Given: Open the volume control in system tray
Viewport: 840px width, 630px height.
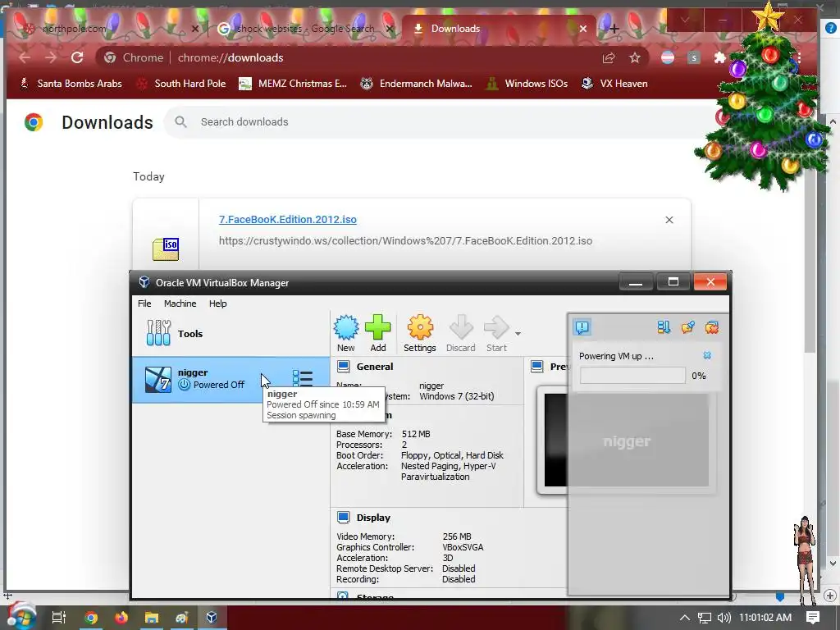Looking at the screenshot, I should [x=724, y=618].
